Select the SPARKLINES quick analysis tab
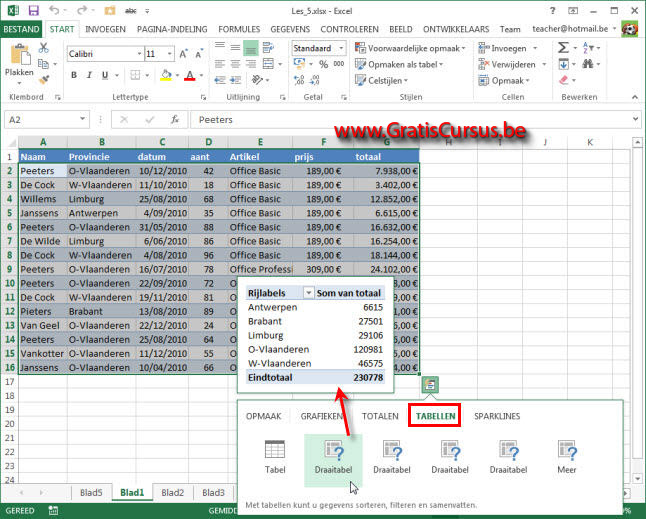Image resolution: width=646 pixels, height=519 pixels. [497, 416]
